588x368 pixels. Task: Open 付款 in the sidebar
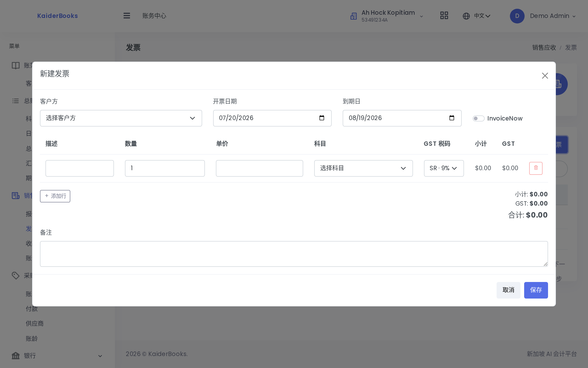point(32,309)
